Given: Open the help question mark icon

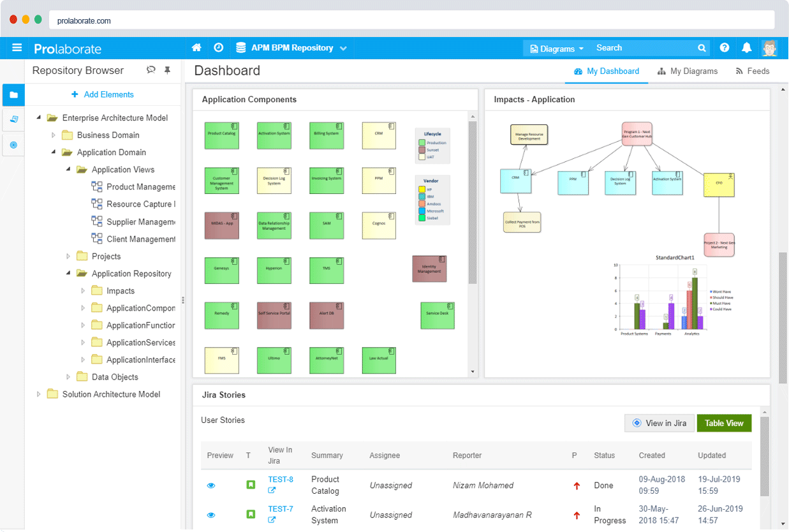Looking at the screenshot, I should tap(725, 48).
